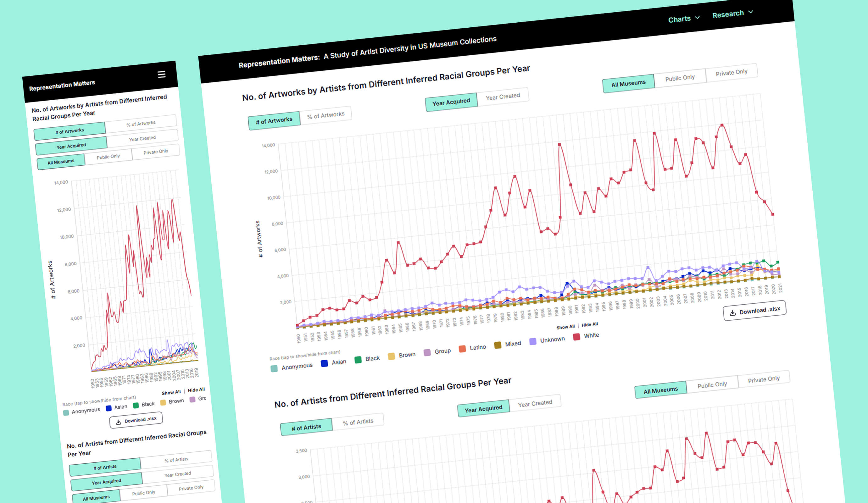The height and width of the screenshot is (503, 868).
Task: Click the Unknown legend color swatch
Action: pyautogui.click(x=532, y=341)
